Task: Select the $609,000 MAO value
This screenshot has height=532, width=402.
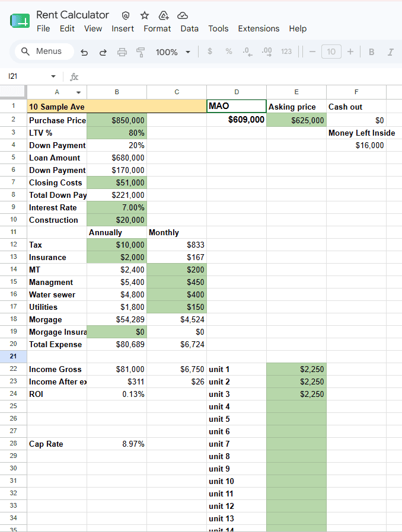Action: click(237, 120)
